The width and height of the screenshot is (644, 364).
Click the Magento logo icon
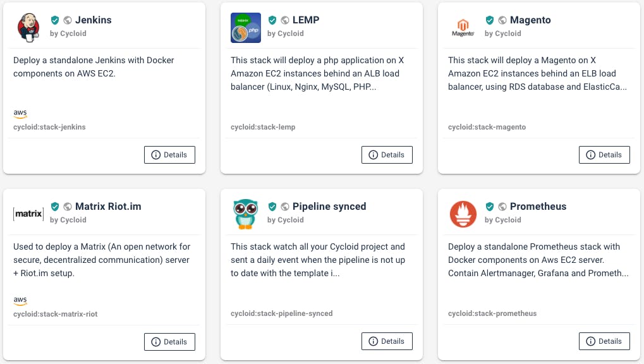pyautogui.click(x=463, y=27)
